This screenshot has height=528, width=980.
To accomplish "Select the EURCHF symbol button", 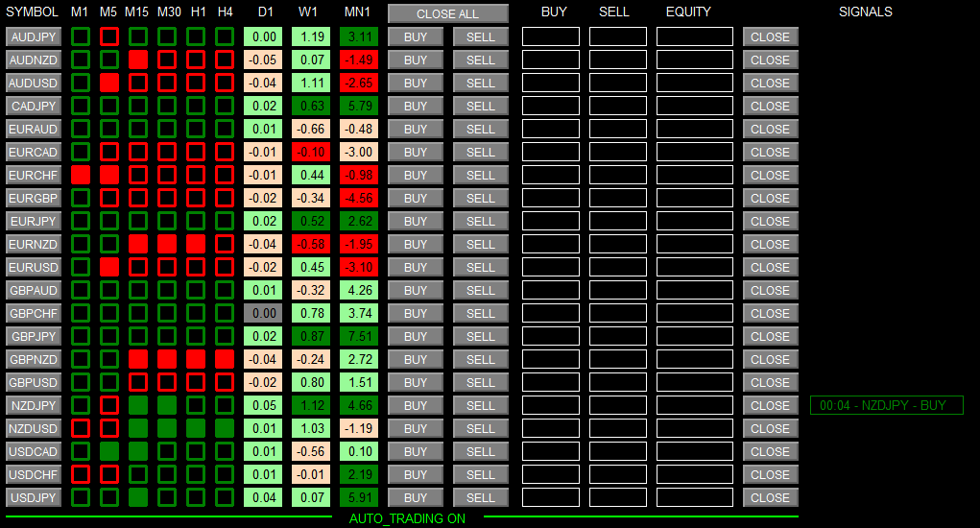I will [x=34, y=175].
